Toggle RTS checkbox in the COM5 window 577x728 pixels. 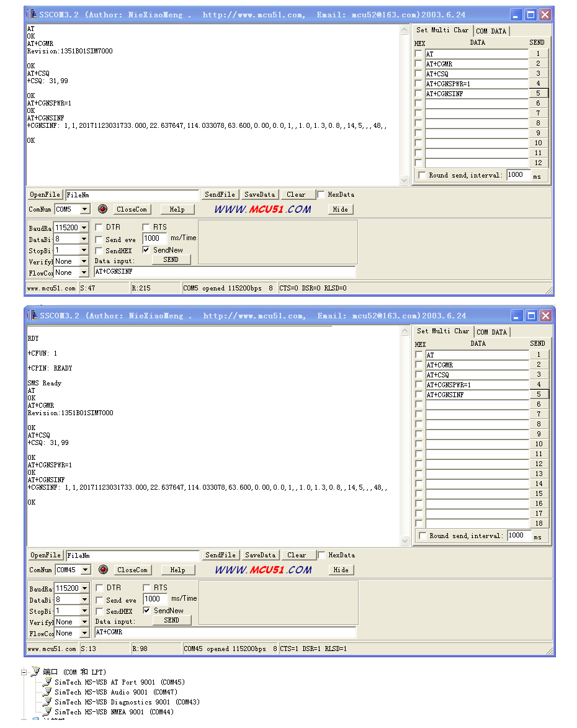coord(146,227)
